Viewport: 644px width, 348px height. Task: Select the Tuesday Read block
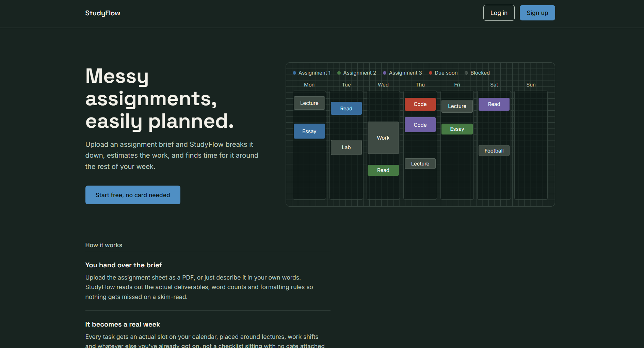(x=346, y=108)
